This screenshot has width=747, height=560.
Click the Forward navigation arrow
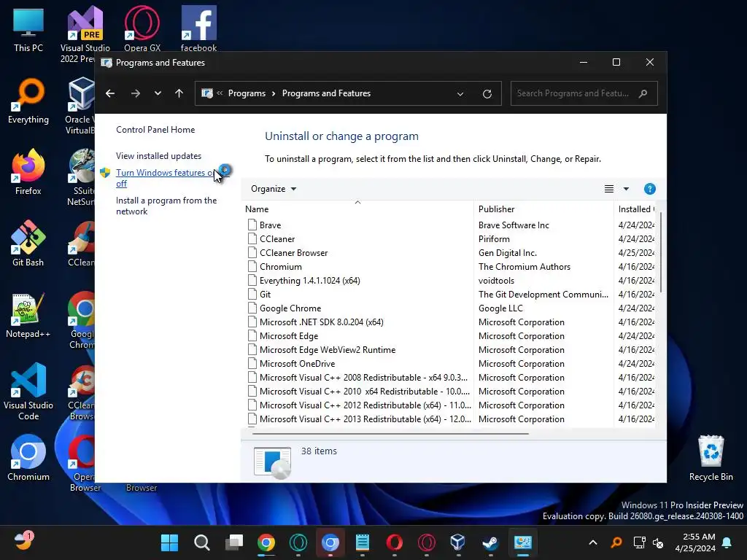click(x=136, y=93)
